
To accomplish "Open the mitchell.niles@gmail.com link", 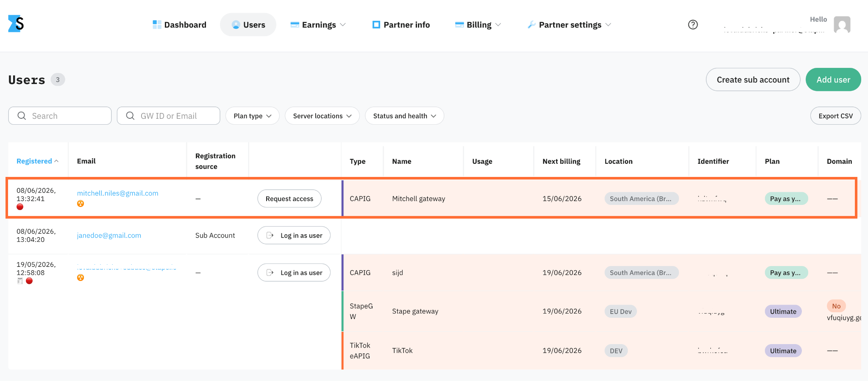I will pos(118,193).
